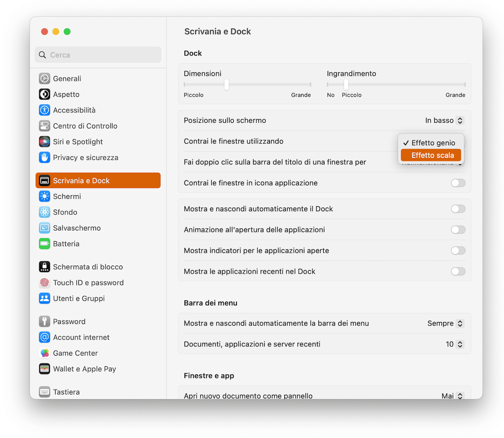Viewport: 504px width, 438px height.
Task: Open Siri e Spotlight icon
Action: (44, 141)
